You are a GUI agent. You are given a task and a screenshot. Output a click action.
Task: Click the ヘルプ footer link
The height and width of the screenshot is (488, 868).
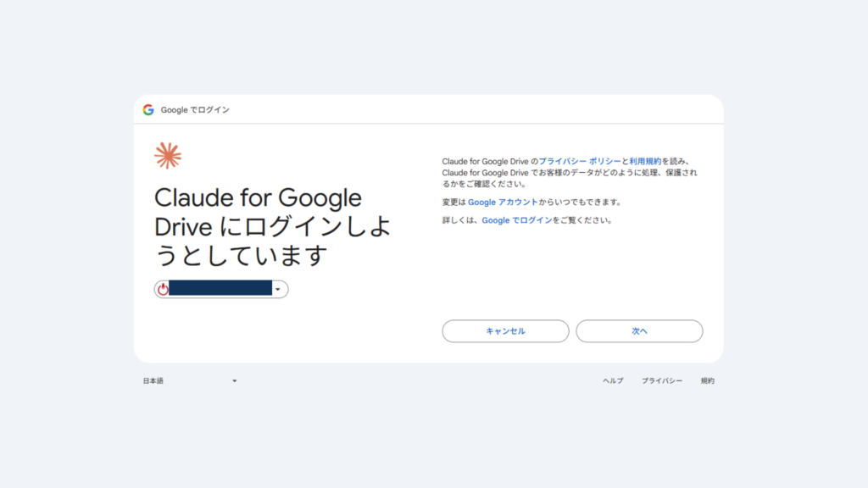(613, 380)
